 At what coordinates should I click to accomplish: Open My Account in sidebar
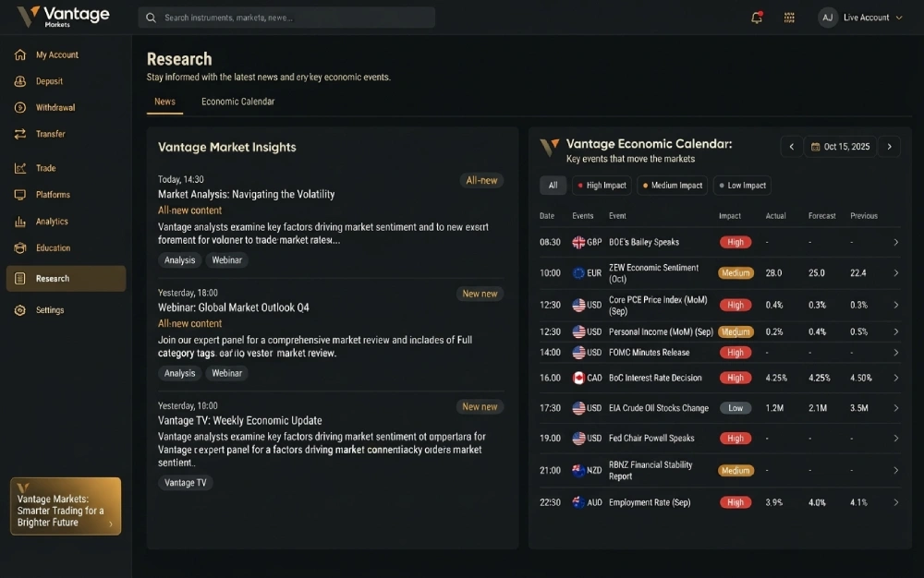pos(56,54)
